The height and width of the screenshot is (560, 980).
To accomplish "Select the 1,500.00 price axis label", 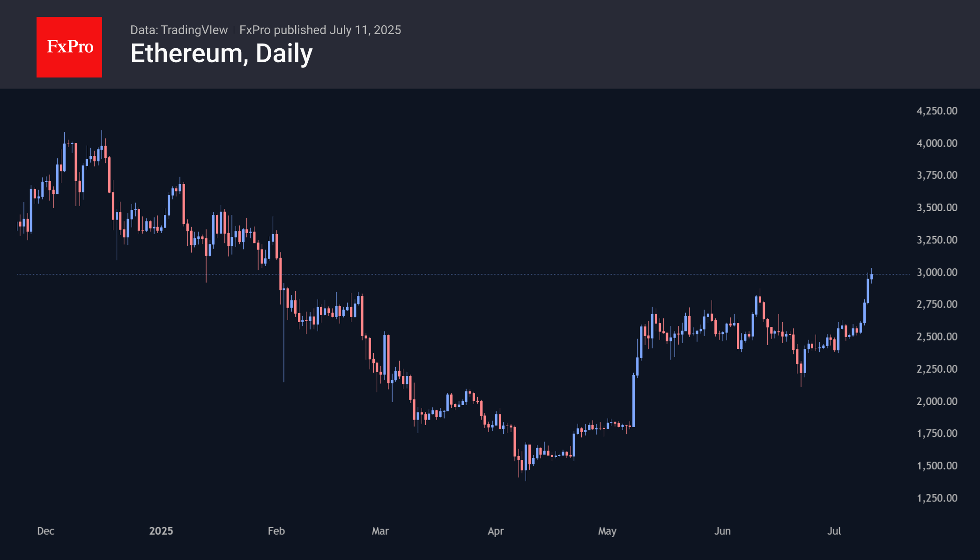I will [936, 466].
